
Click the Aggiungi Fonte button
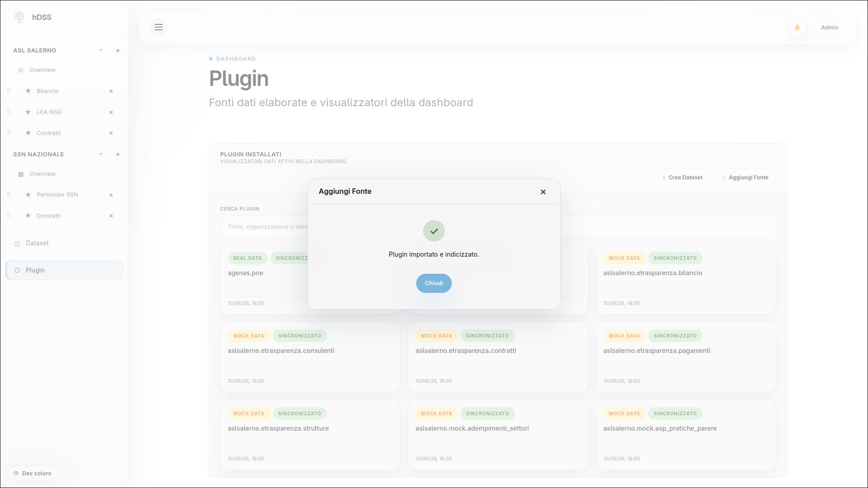pyautogui.click(x=745, y=178)
